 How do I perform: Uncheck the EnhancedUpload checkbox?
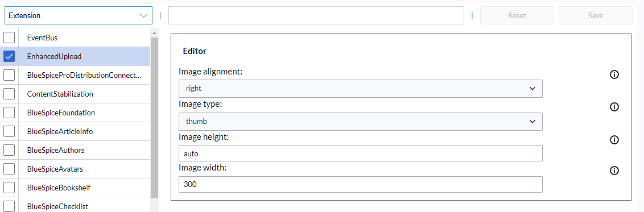click(x=9, y=56)
